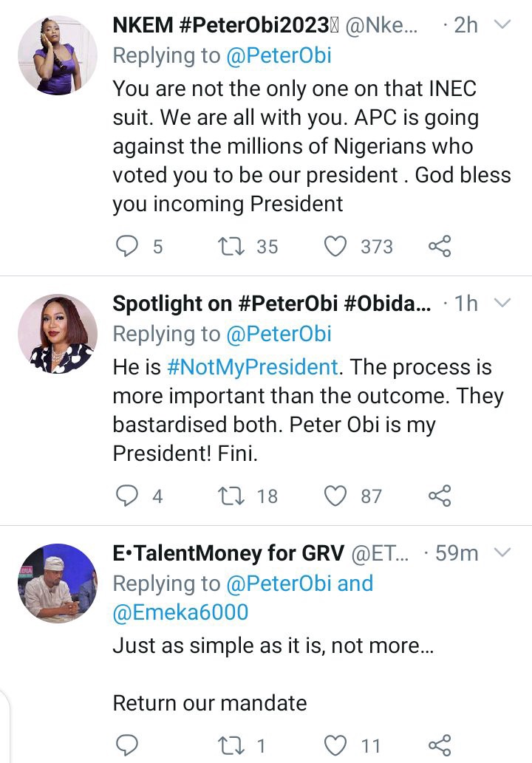
Task: Share the Spotlight on #PeterObi tweet
Action: (440, 496)
